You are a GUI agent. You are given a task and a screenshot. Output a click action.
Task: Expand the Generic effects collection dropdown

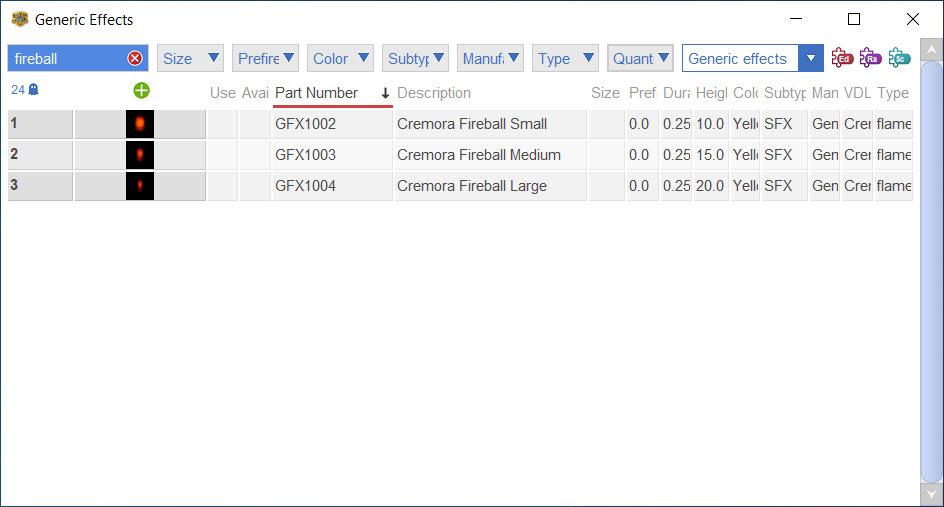click(811, 59)
